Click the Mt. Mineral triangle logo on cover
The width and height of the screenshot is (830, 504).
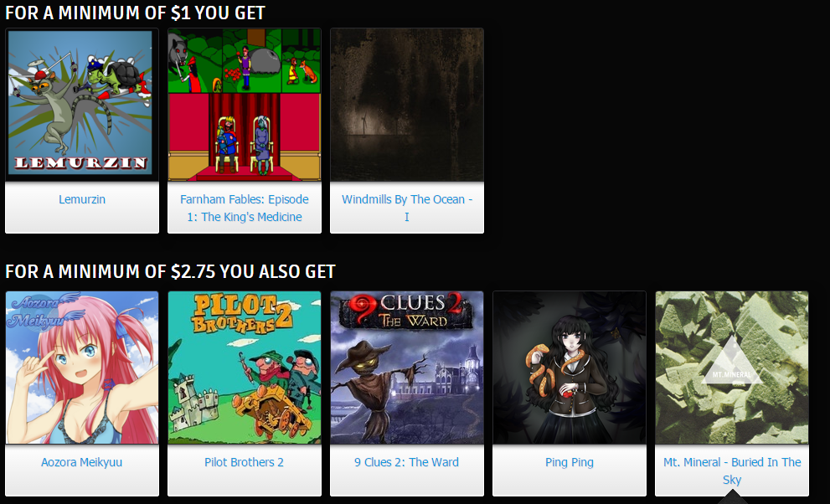[x=731, y=361]
